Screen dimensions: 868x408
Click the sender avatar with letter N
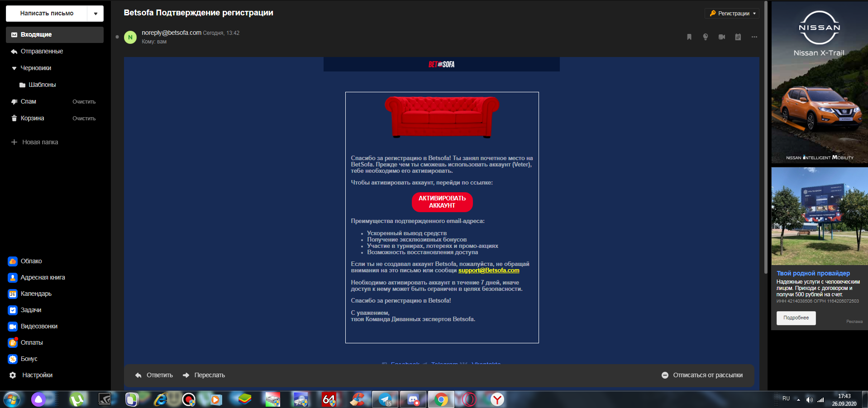click(130, 37)
